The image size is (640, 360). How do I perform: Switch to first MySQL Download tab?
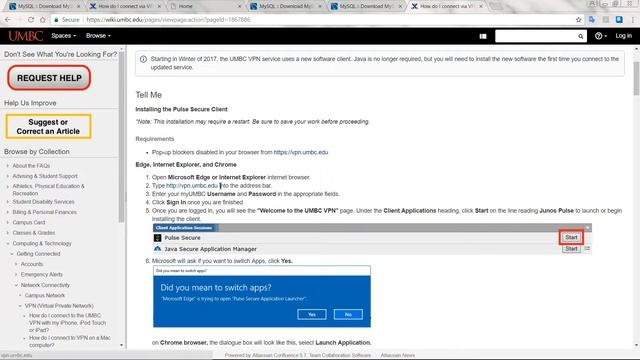click(x=44, y=6)
